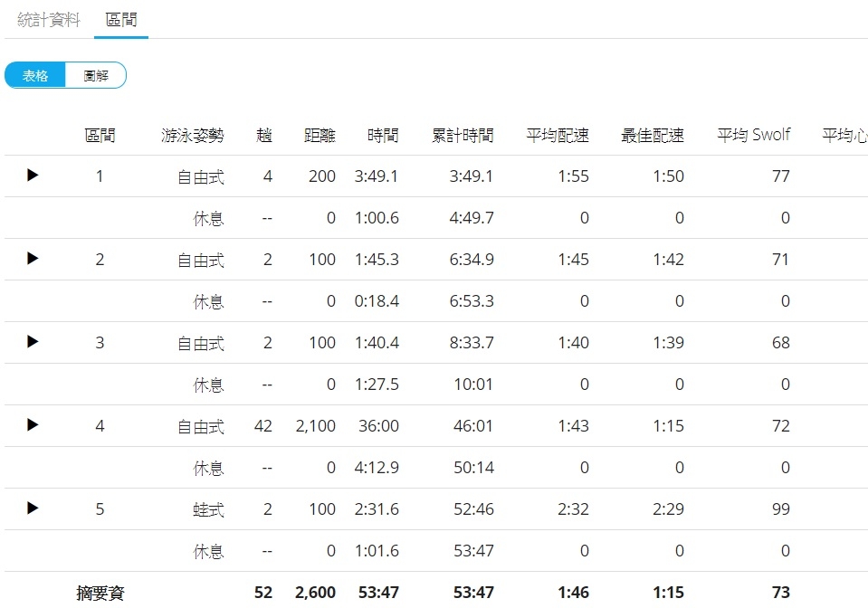Select 蛙式 stroke in interval 5
The height and width of the screenshot is (608, 868).
click(x=209, y=509)
